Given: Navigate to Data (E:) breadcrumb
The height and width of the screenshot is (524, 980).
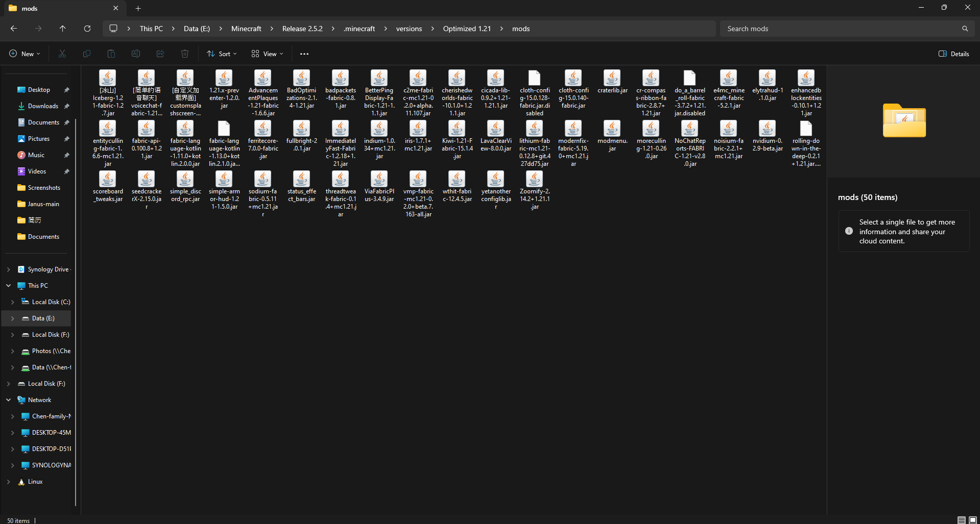Looking at the screenshot, I should 197,29.
